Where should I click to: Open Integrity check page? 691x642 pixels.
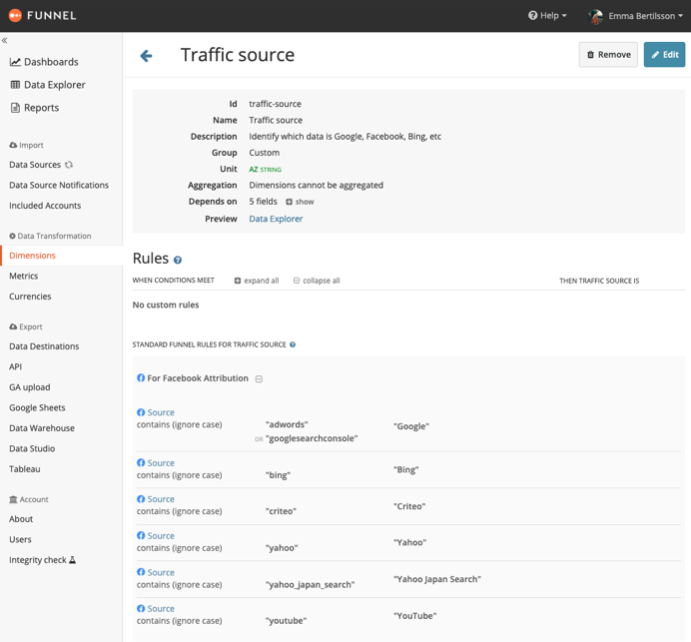(x=38, y=560)
